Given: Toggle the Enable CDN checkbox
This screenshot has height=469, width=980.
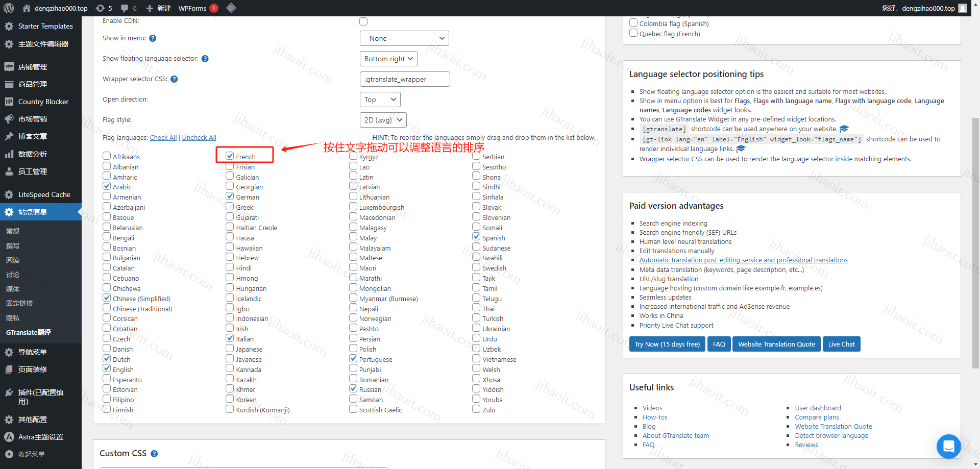Looking at the screenshot, I should click(x=363, y=21).
